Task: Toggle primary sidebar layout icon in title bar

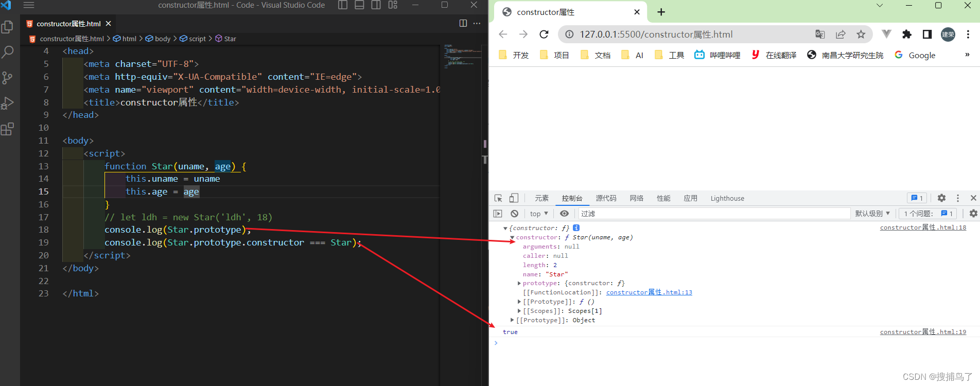Action: [343, 5]
